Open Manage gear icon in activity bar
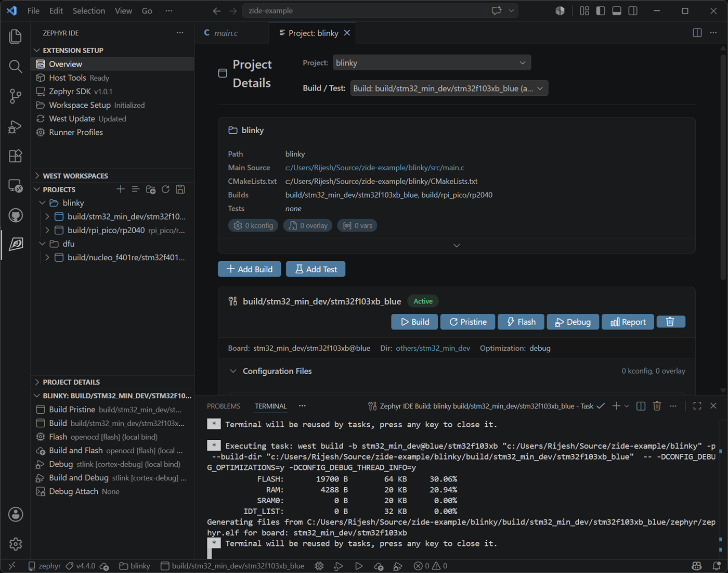This screenshot has height=573, width=728. [16, 544]
